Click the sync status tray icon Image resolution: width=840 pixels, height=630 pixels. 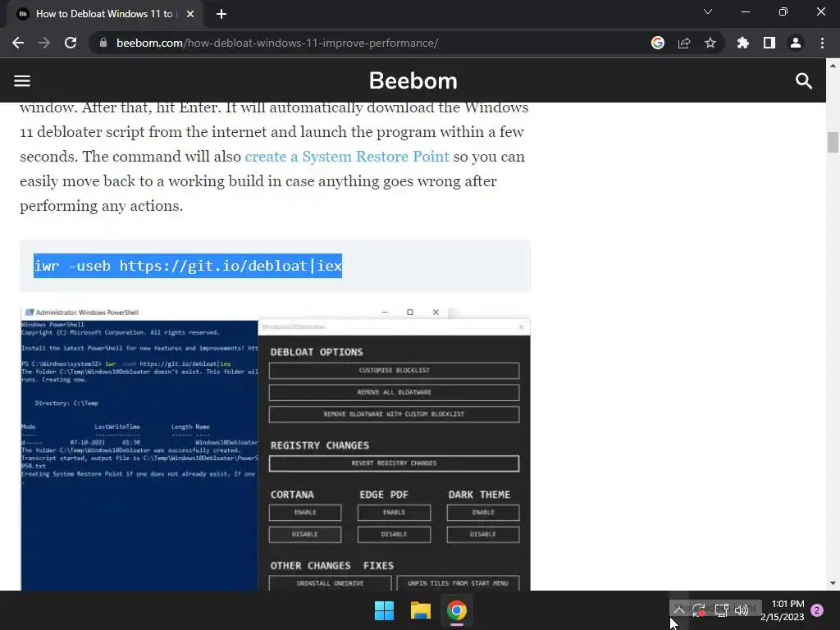(699, 609)
